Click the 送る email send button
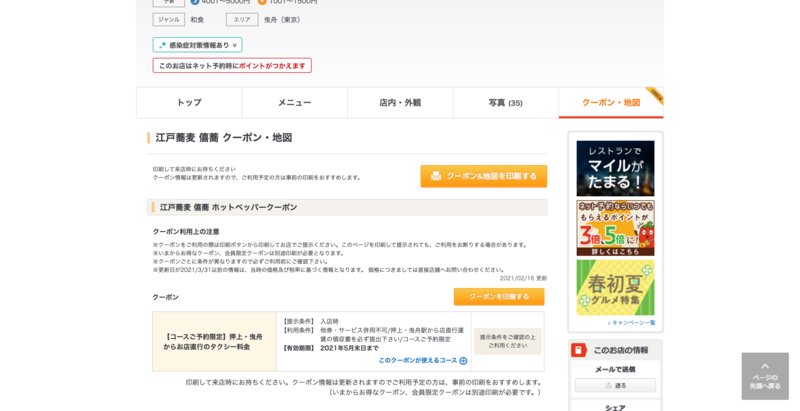Image resolution: width=800 pixels, height=411 pixels. [615, 386]
